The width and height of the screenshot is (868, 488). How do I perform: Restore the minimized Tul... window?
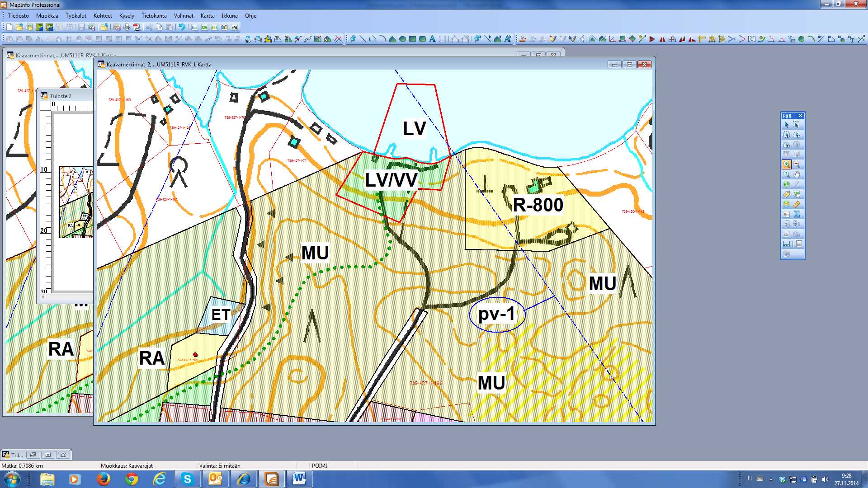click(33, 455)
